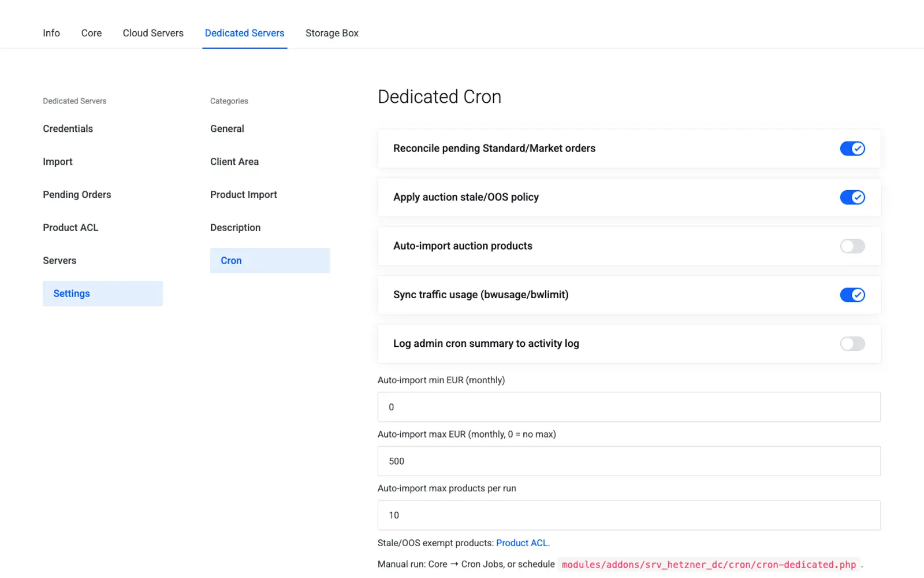Select Settings in the sidebar
The width and height of the screenshot is (924, 578).
point(103,294)
